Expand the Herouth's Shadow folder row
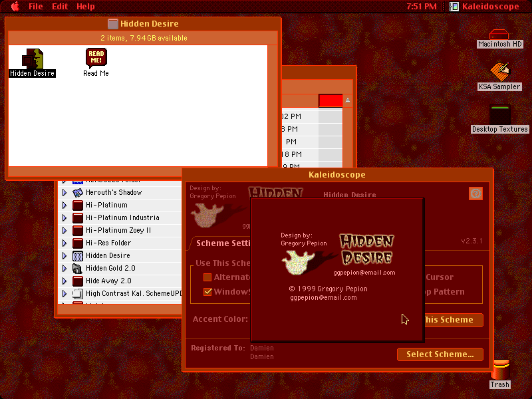 coord(64,193)
